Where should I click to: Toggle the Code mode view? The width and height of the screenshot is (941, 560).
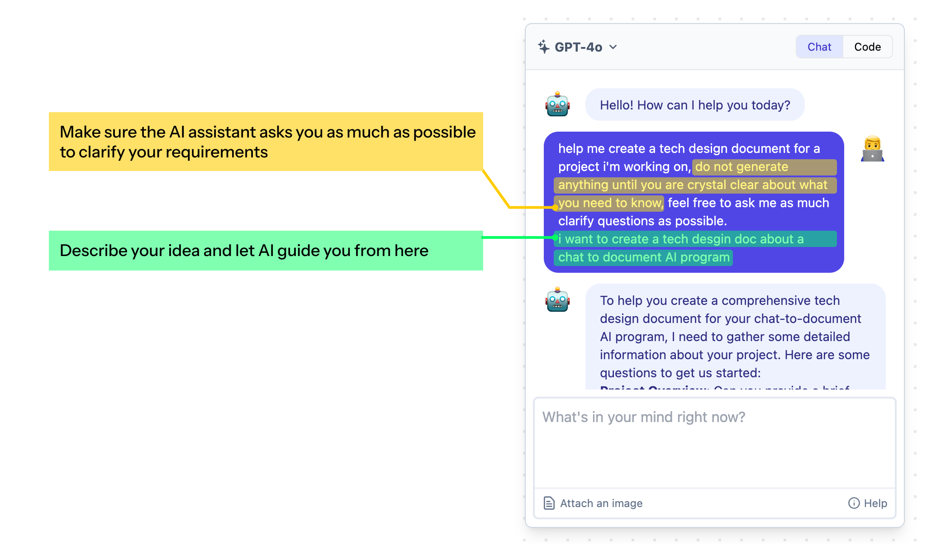pos(866,47)
